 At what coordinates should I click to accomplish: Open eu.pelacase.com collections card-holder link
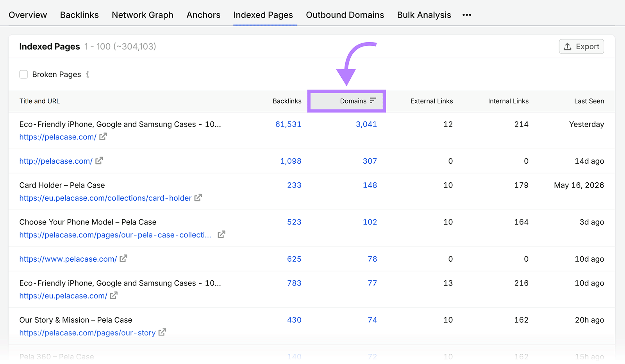coord(105,198)
